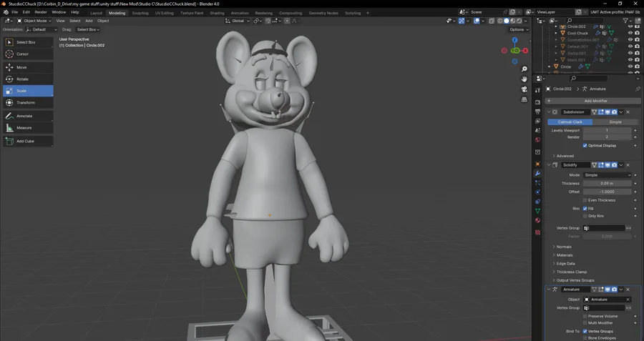Switch to the Sculpting workspace tab
Screen dimensions: 644x341
click(140, 13)
